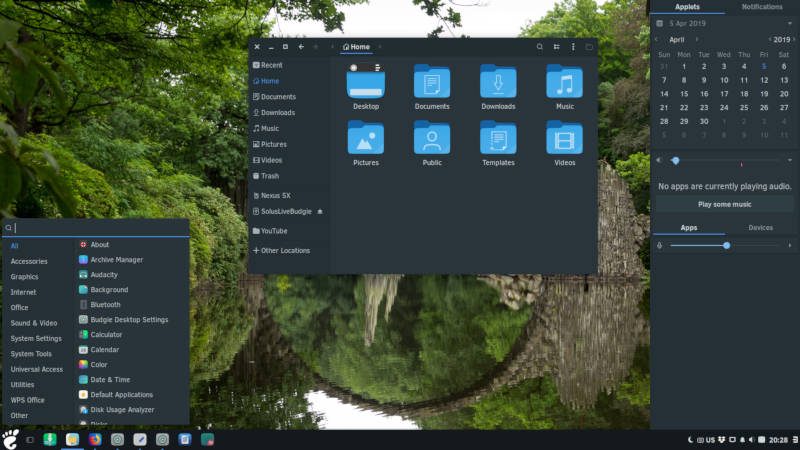Screen dimensions: 800x450
Task: Switch to the Applets tab
Action: click(x=687, y=7)
